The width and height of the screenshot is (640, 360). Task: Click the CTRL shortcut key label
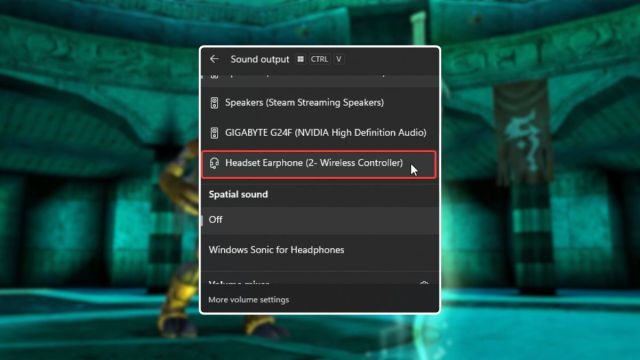click(x=319, y=59)
